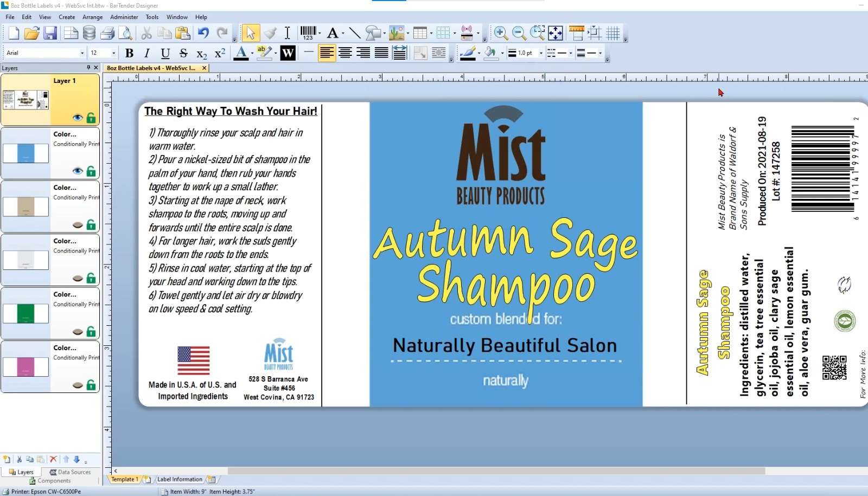Align text left
This screenshot has width=868, height=496.
coord(327,53)
